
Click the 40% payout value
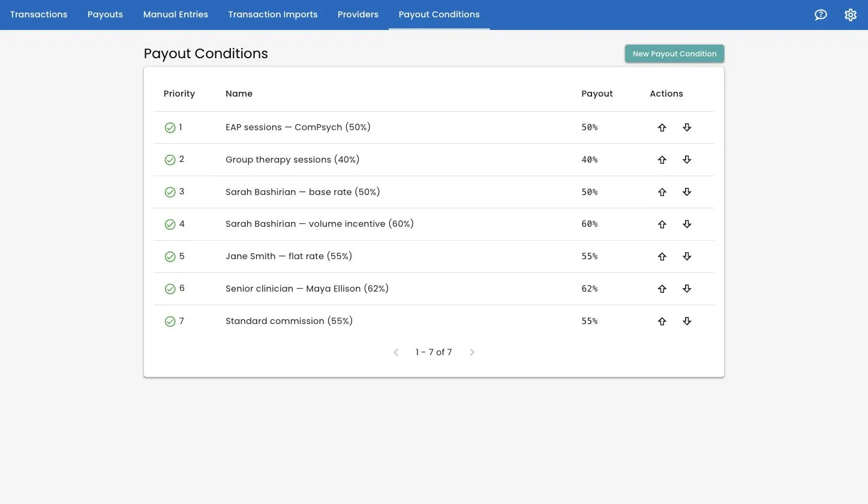pos(590,160)
